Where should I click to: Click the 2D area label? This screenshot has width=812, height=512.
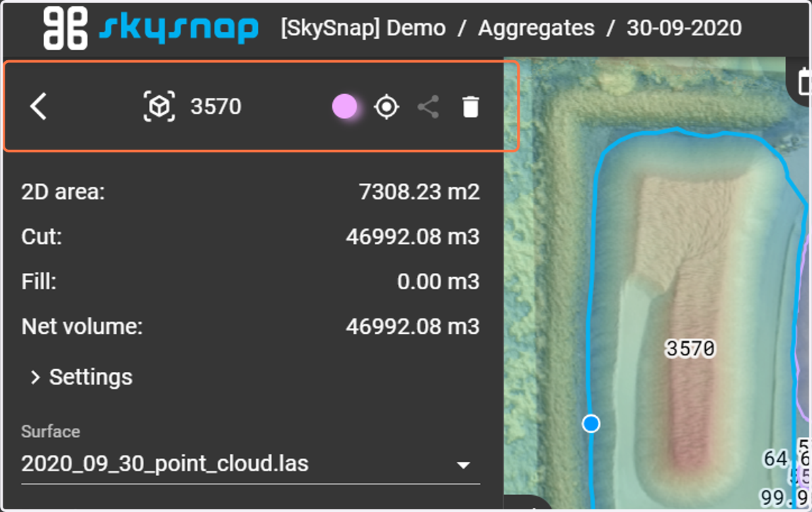pyautogui.click(x=64, y=192)
